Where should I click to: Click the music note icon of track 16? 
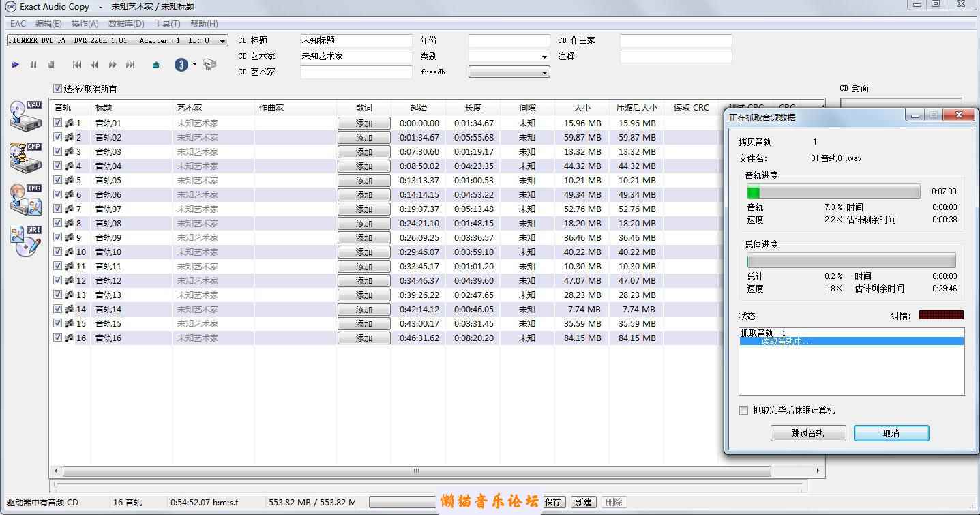pyautogui.click(x=69, y=338)
